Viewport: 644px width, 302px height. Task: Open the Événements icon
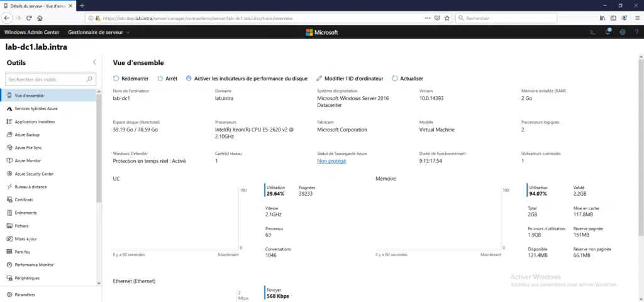point(9,213)
